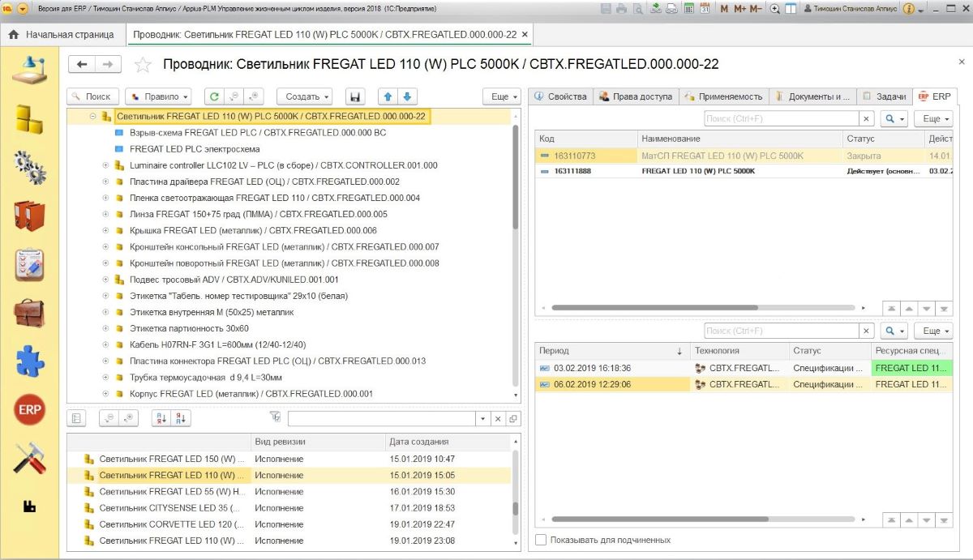Click the zoom magnifier in the title bar
Viewport: 973px width, 560px height.
click(x=775, y=9)
